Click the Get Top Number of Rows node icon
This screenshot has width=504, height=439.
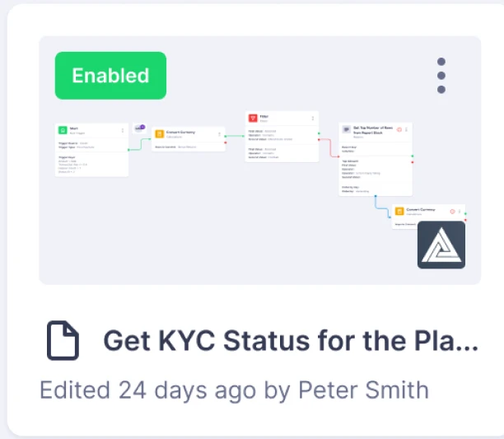pyautogui.click(x=346, y=130)
